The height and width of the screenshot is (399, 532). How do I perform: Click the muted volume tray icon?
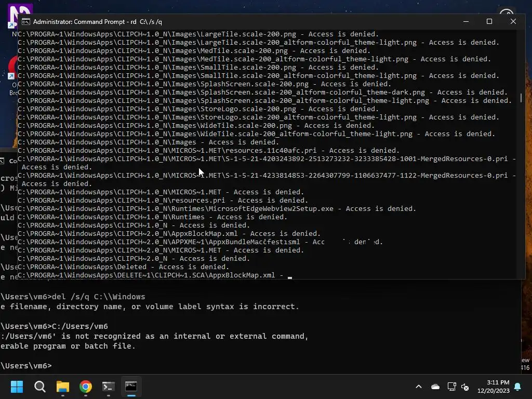tap(465, 387)
